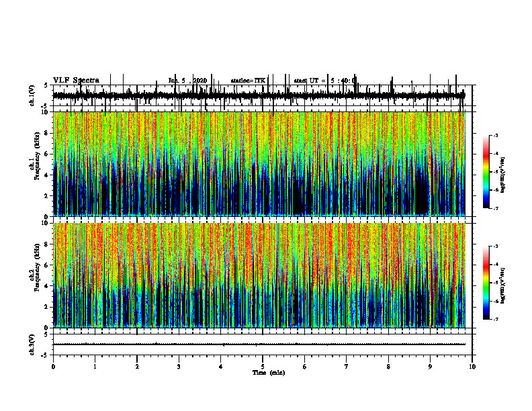Click the ch.2 color bar units label
Screen dimensions: 532x411
pos(503,285)
